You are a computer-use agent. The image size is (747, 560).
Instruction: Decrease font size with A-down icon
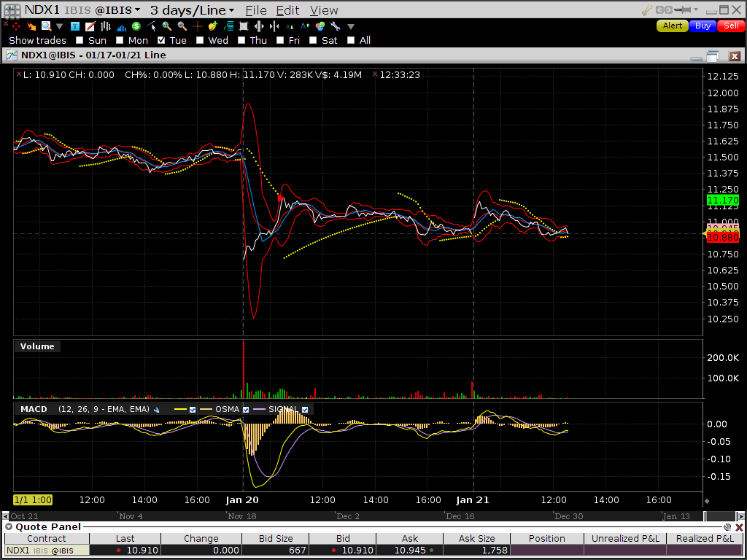290,26
